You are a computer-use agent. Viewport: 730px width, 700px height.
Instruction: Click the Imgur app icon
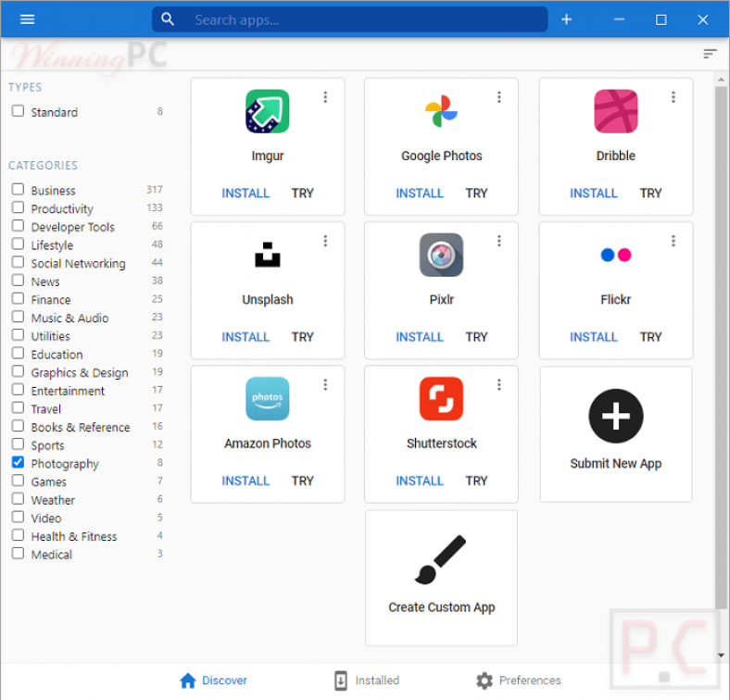[x=267, y=111]
